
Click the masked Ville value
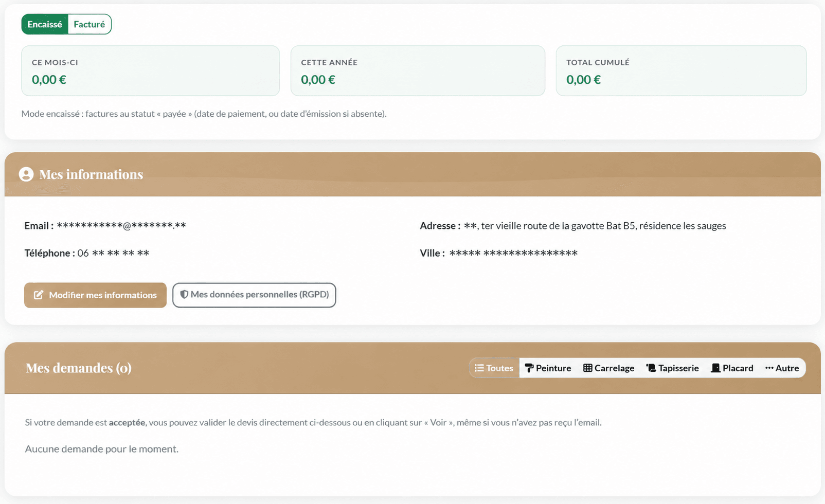pyautogui.click(x=513, y=253)
